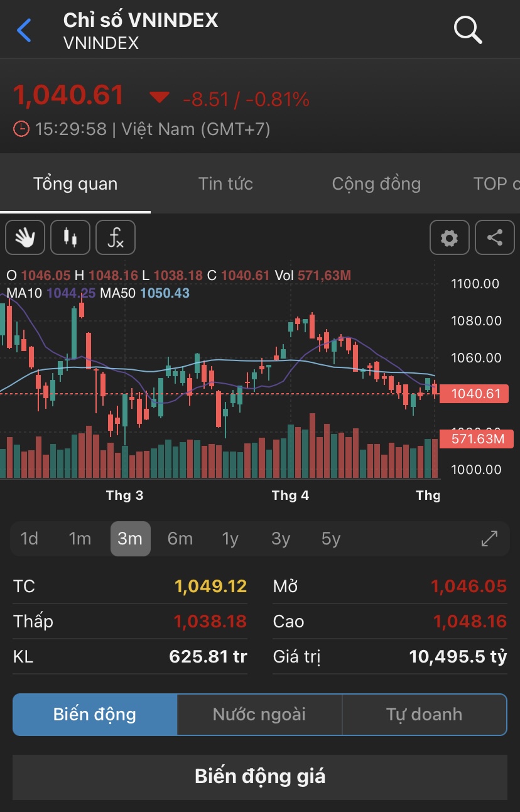Tap the back arrow icon
The width and height of the screenshot is (520, 812).
point(24,30)
